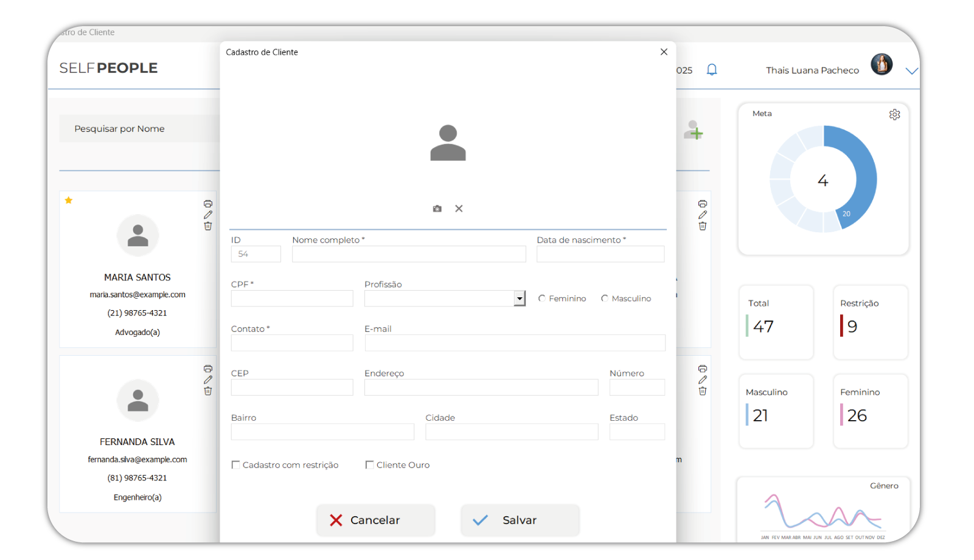This screenshot has width=974, height=560.
Task: Click the star on Maria Santos card
Action: point(69,200)
